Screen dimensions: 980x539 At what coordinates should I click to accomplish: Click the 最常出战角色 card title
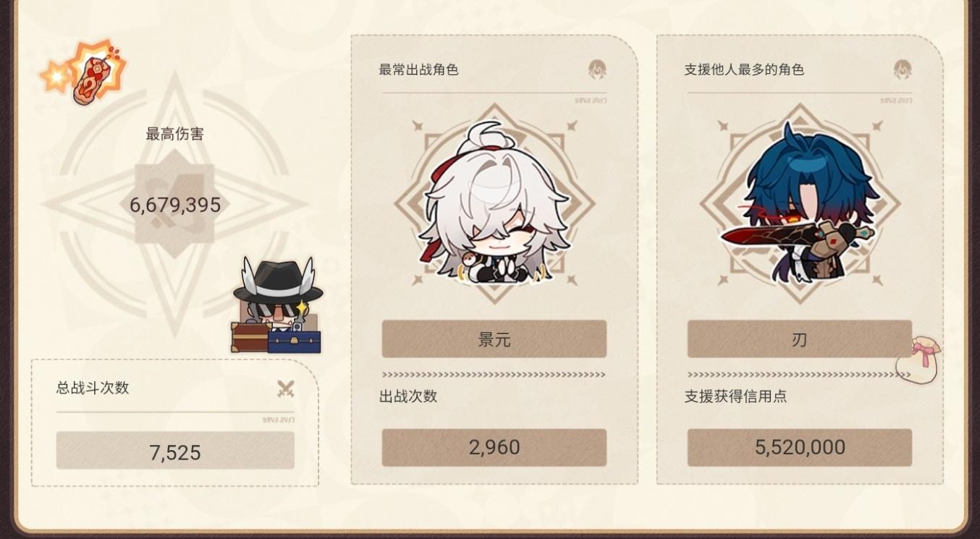419,70
